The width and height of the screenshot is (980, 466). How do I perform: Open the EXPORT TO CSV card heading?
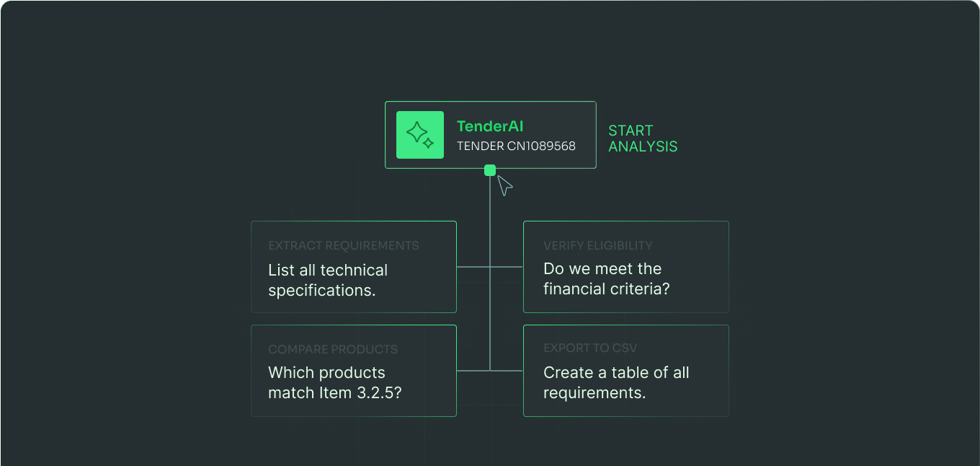click(590, 348)
